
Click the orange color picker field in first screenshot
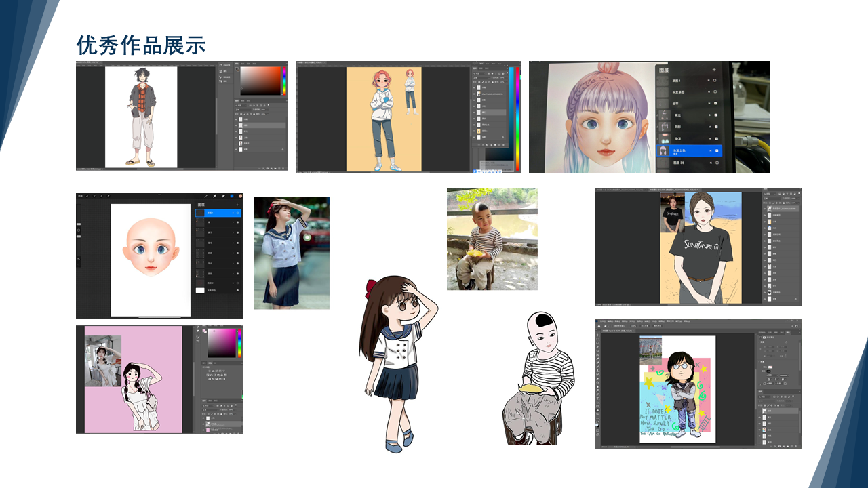point(260,81)
